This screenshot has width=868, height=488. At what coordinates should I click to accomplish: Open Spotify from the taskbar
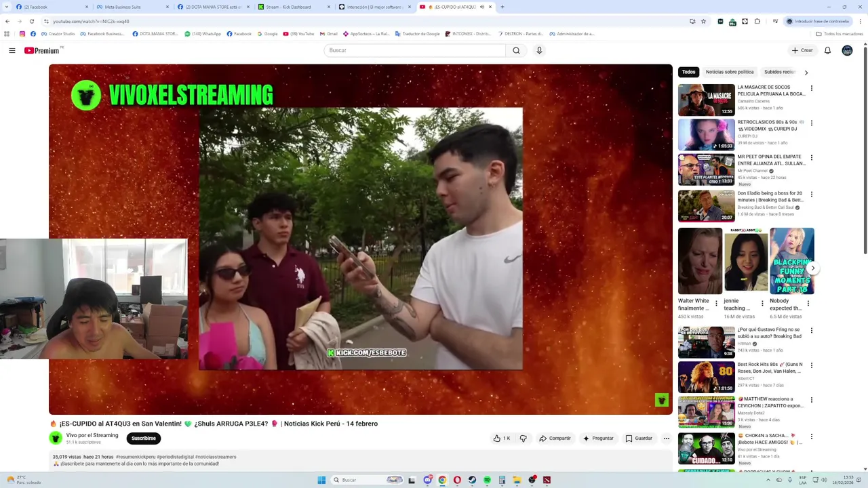(487, 480)
